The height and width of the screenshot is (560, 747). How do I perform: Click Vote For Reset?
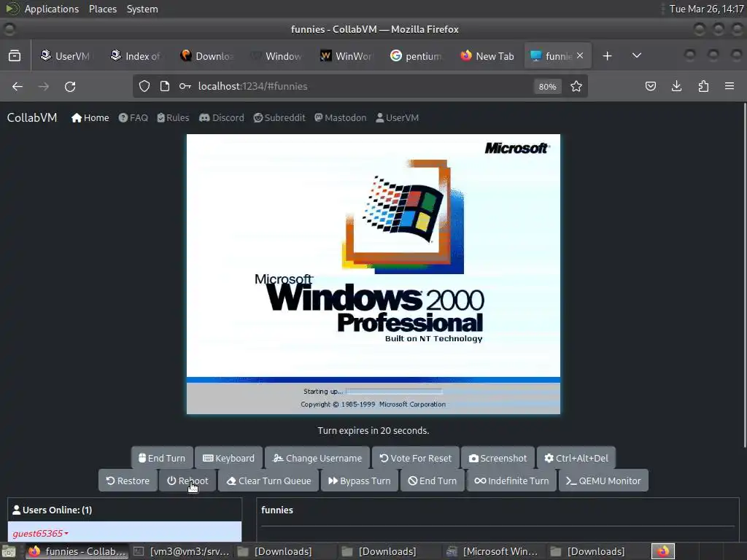tap(415, 458)
